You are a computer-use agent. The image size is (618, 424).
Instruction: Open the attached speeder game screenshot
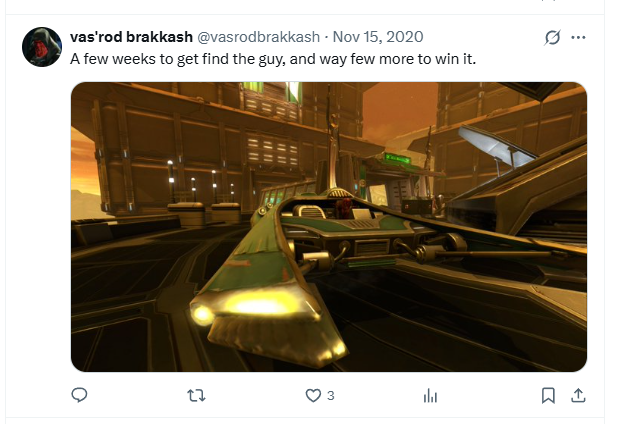click(329, 227)
